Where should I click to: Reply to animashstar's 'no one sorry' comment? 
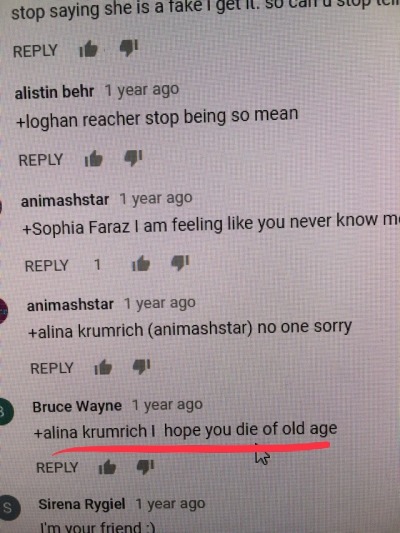click(x=52, y=368)
